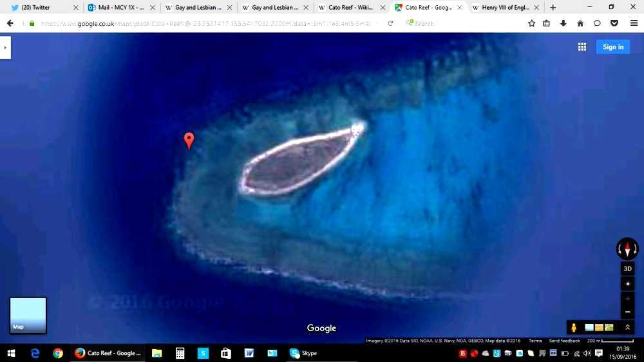Open the Calculator from taskbar

[x=180, y=353]
